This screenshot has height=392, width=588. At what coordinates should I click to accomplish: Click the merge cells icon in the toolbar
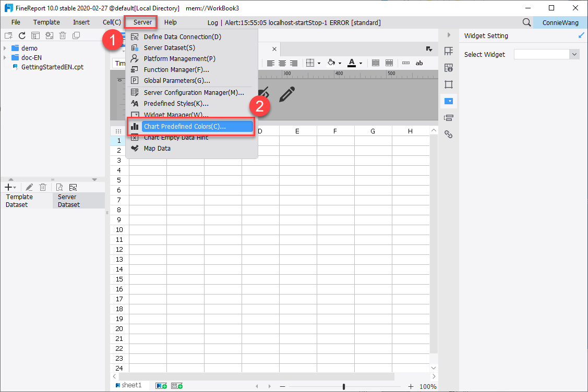click(376, 63)
